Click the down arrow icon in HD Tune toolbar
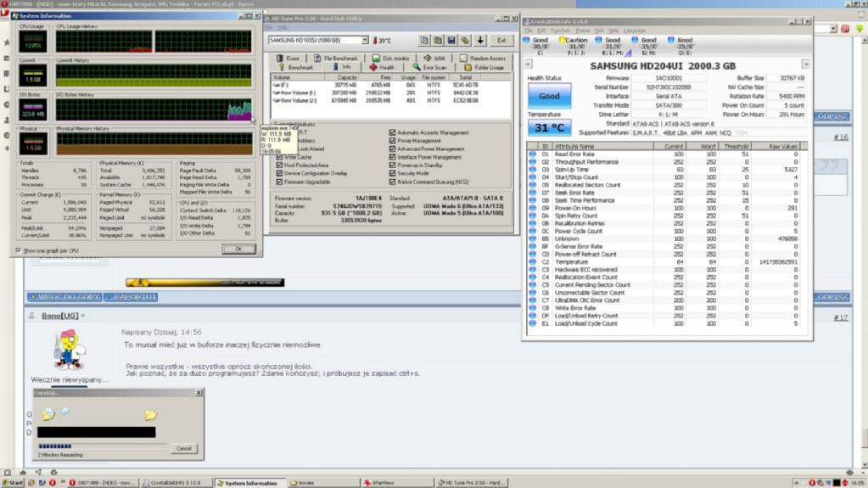The width and height of the screenshot is (868, 488). point(479,40)
